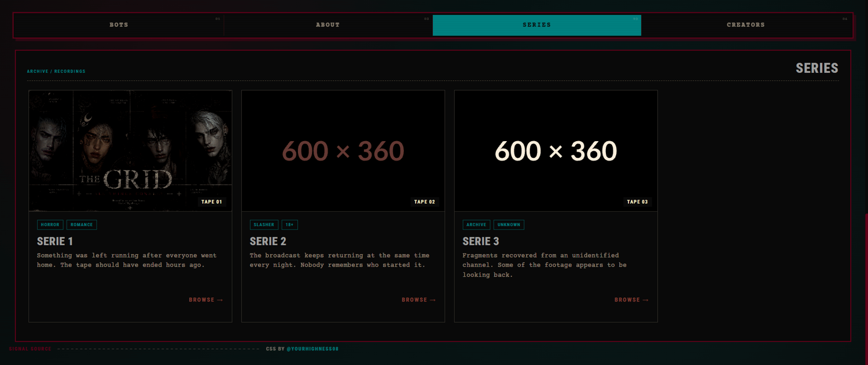Click the Serie 2 placeholder image
Viewport: 868px width, 365px height.
pos(343,151)
